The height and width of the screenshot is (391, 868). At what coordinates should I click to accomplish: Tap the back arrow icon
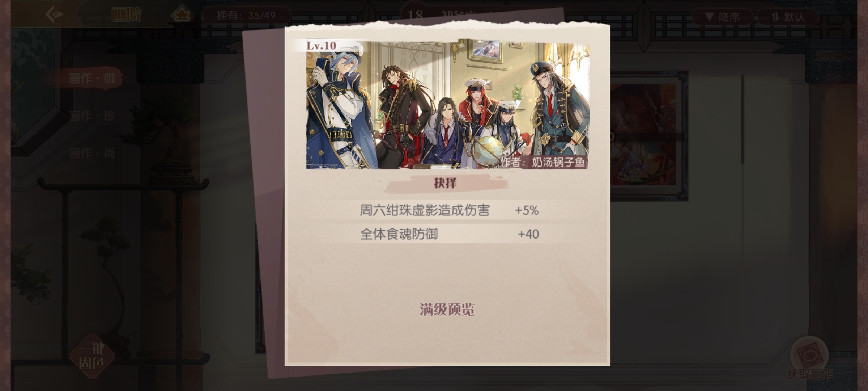pos(55,15)
